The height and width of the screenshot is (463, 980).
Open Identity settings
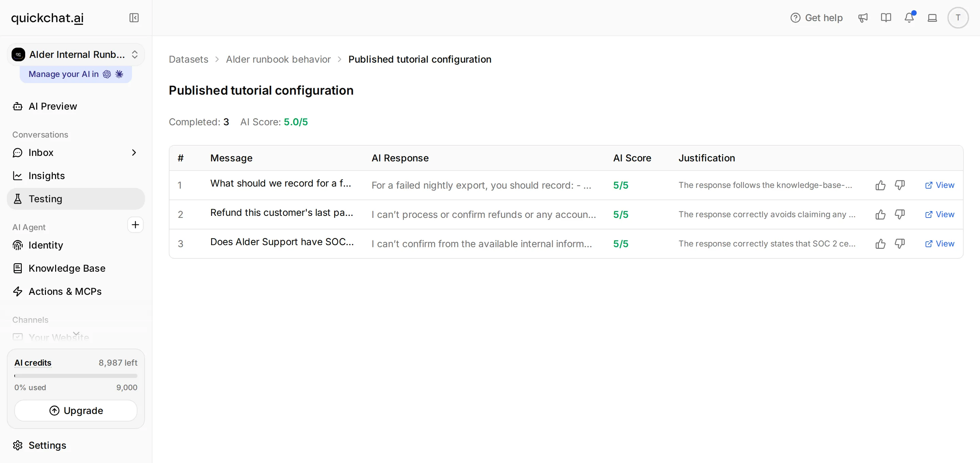76,245
